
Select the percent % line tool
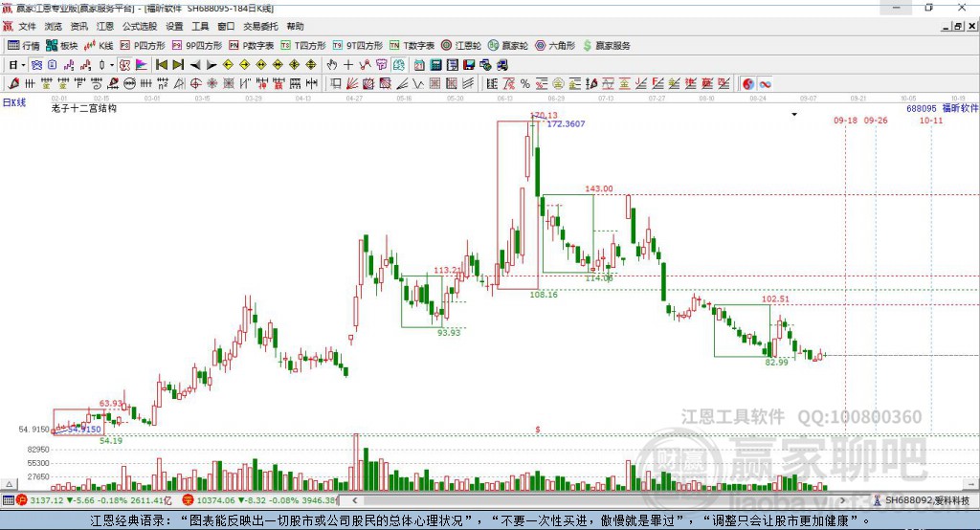pos(525,83)
